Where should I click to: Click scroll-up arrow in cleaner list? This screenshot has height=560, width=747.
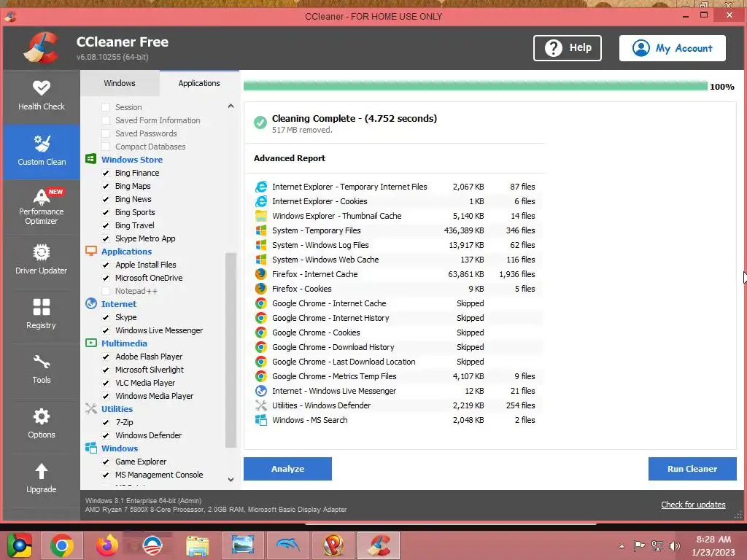point(231,106)
